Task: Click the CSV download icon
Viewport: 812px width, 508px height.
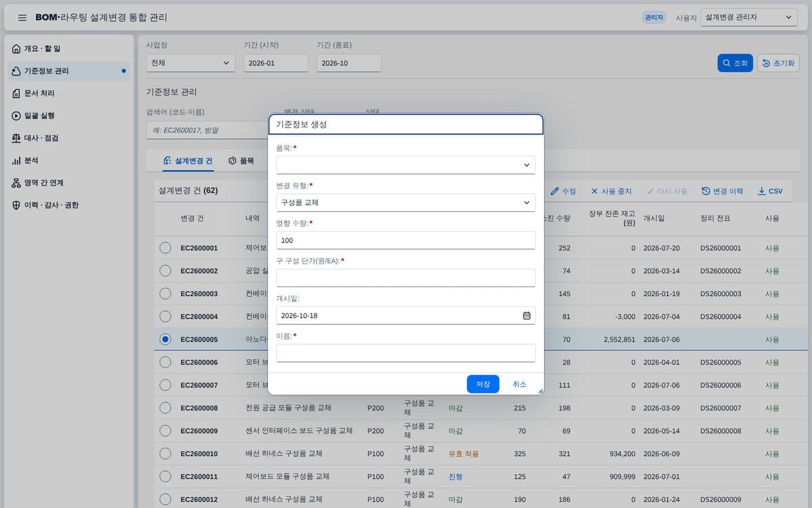Action: pos(761,191)
